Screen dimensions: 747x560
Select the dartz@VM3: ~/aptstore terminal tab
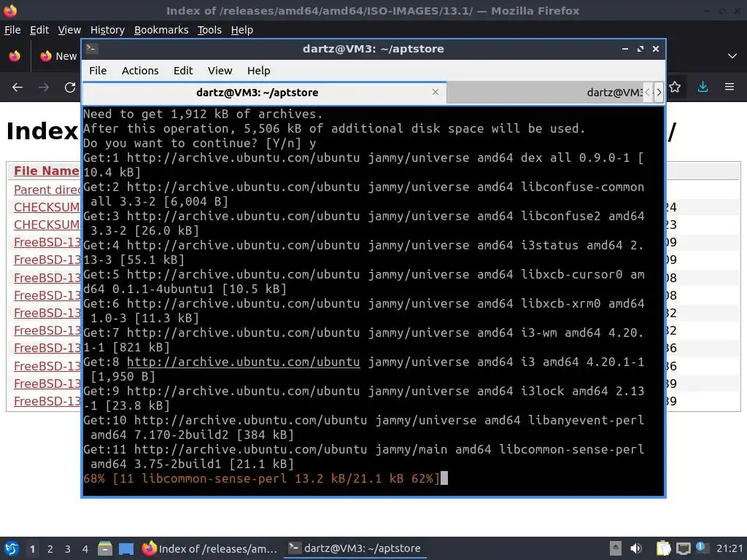click(264, 93)
